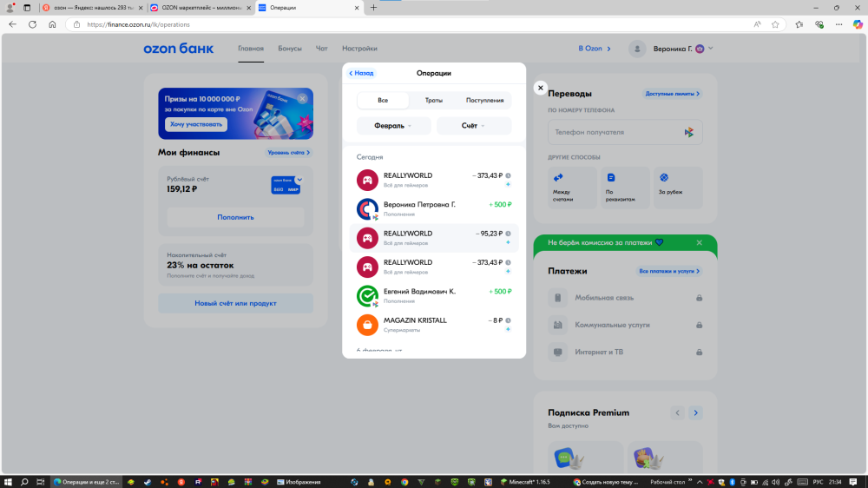The width and height of the screenshot is (868, 488).
Task: Open the Windows Start menu
Action: [x=8, y=482]
